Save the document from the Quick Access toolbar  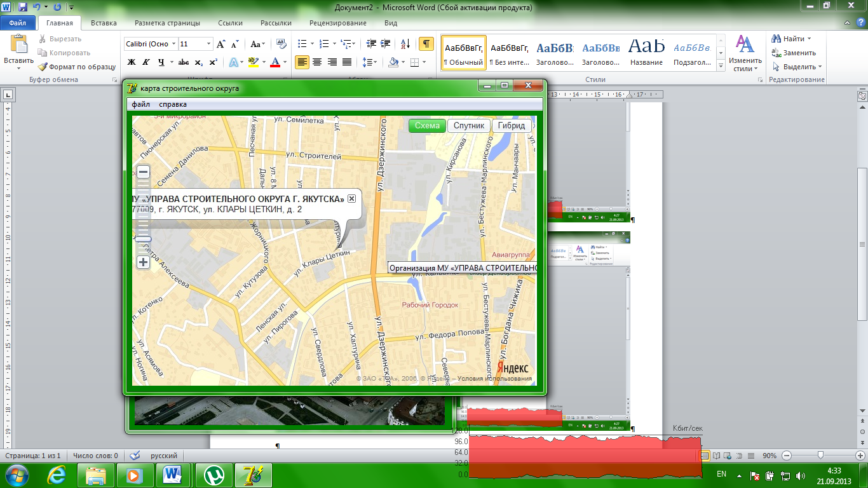(x=23, y=8)
